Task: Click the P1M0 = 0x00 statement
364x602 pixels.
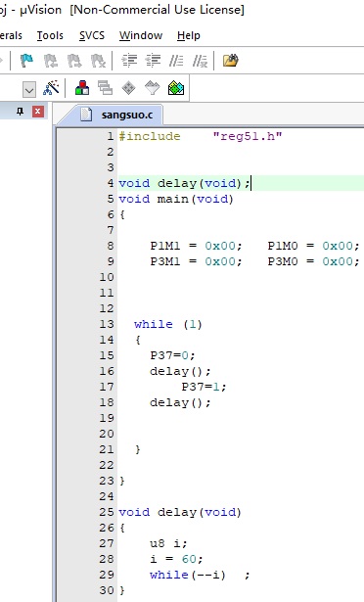Action: point(313,246)
